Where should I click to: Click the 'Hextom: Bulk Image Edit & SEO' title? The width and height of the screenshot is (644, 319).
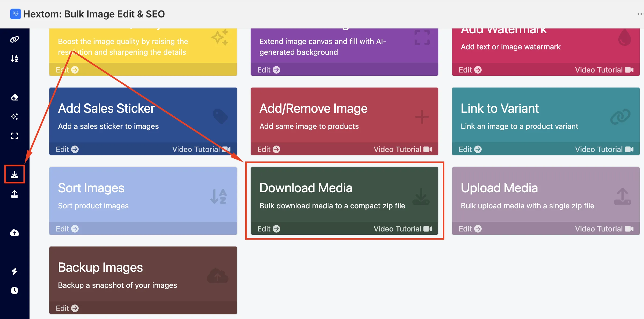point(94,14)
